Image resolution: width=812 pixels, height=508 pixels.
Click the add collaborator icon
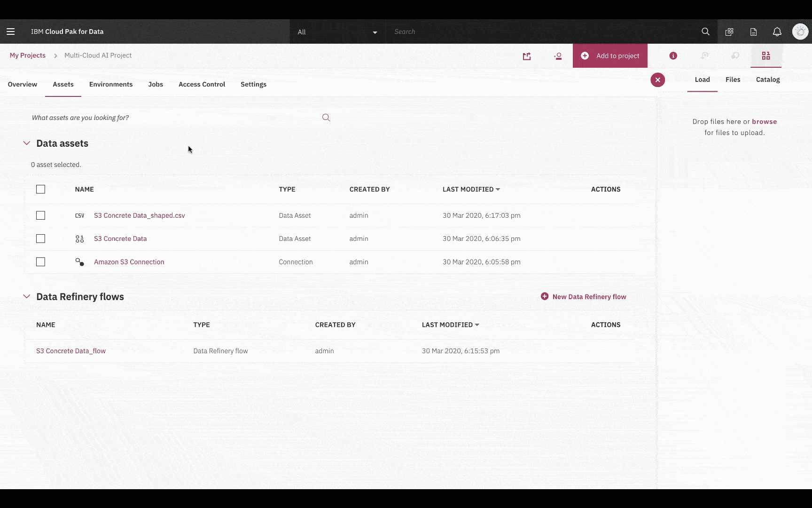tap(558, 56)
